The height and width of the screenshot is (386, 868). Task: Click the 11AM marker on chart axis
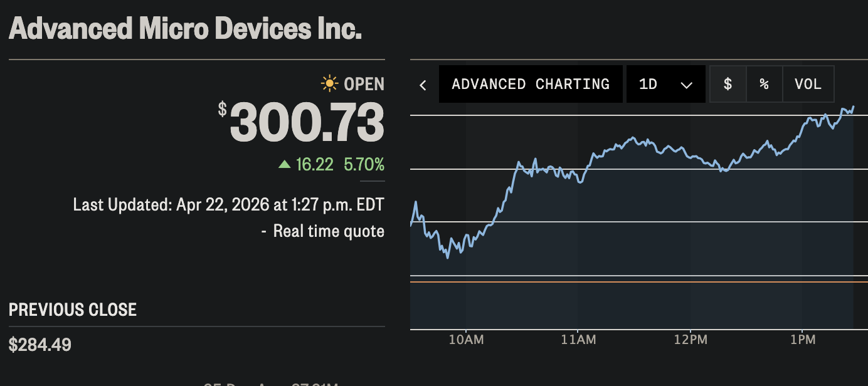(x=578, y=340)
